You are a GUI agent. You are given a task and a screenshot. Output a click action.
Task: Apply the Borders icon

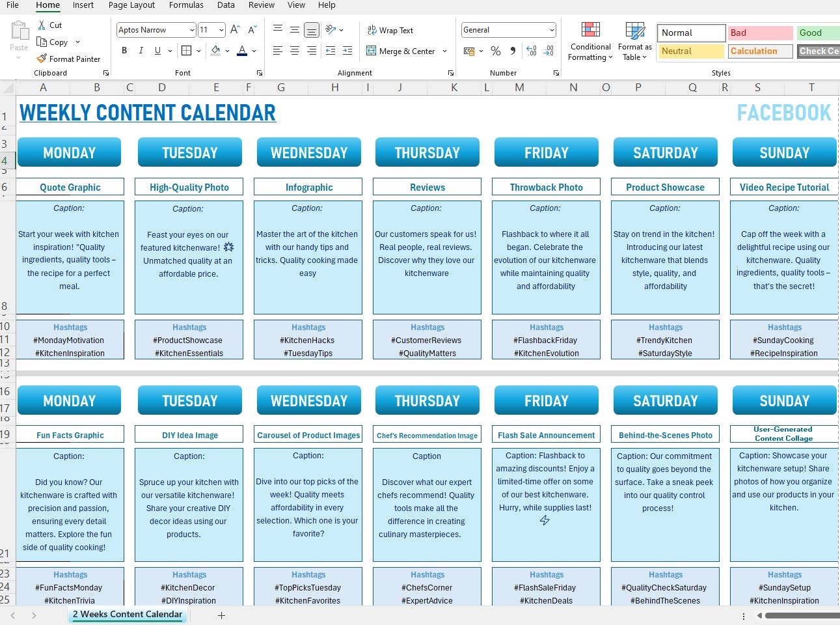[x=186, y=51]
